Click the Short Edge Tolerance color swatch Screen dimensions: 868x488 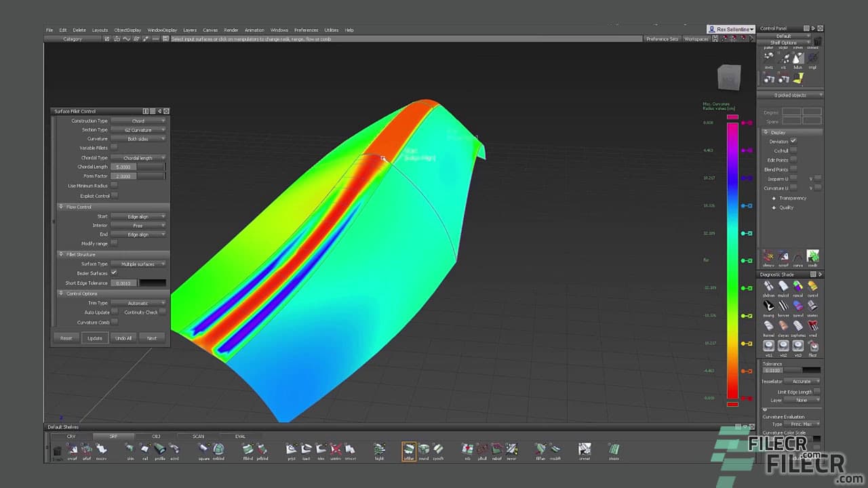pyautogui.click(x=151, y=283)
